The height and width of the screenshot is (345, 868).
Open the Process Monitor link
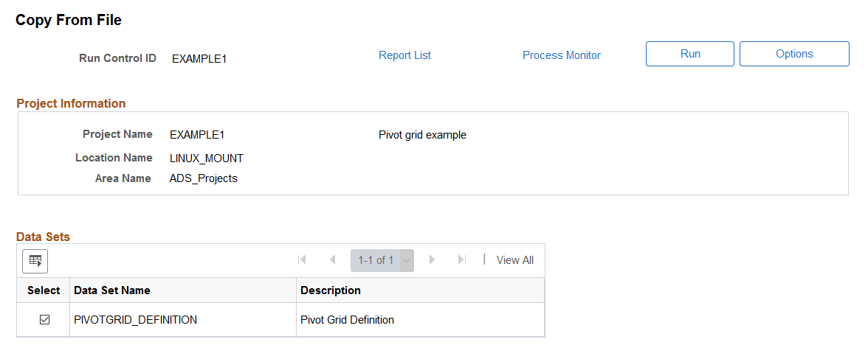[561, 55]
